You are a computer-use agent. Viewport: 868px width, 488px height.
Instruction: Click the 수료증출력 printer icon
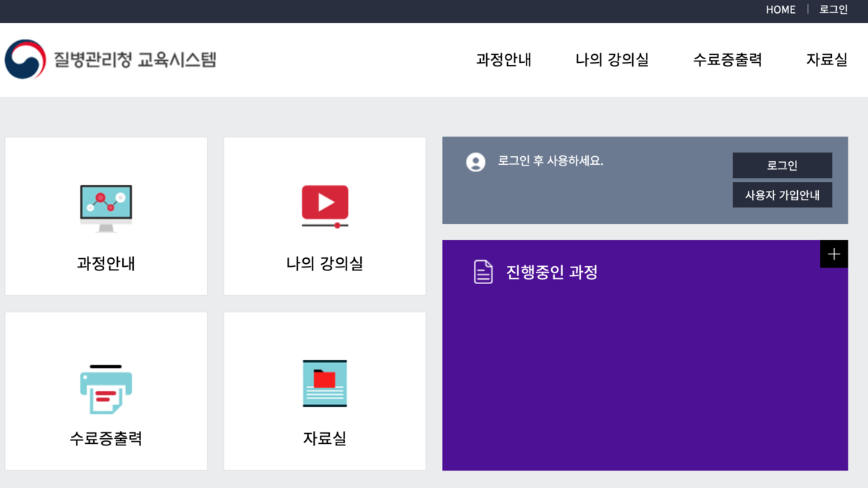[x=106, y=390]
